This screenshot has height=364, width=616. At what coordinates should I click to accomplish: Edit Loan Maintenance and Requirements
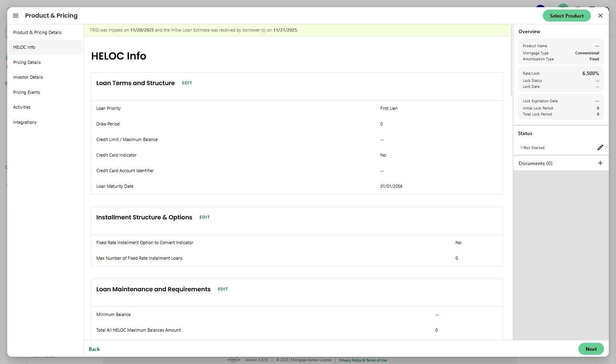coord(223,289)
